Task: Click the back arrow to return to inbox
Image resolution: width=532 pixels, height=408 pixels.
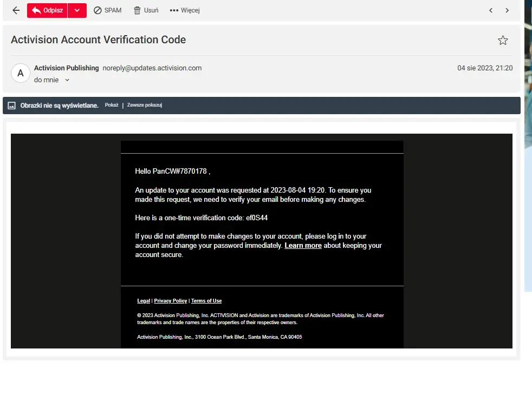Action: click(x=16, y=10)
